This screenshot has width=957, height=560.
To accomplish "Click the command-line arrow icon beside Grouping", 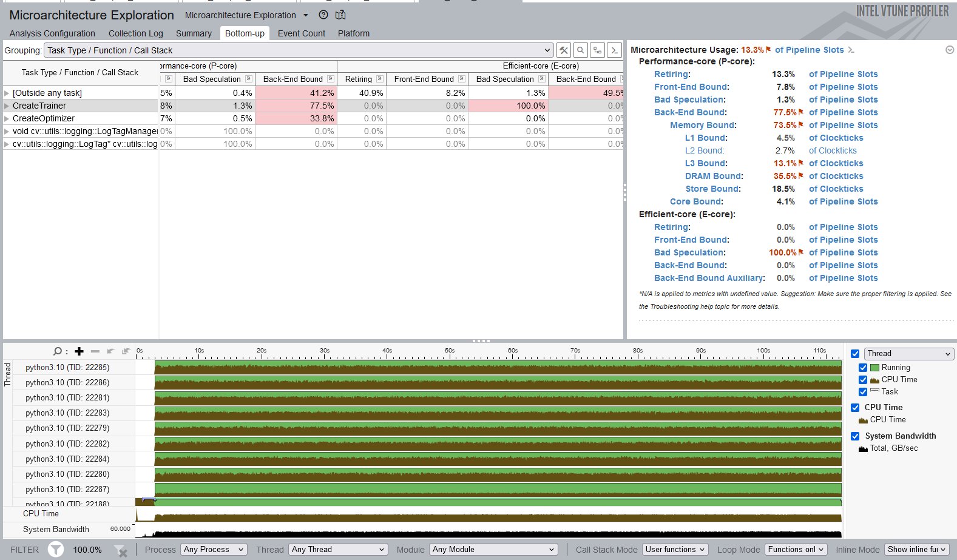I will [x=615, y=50].
